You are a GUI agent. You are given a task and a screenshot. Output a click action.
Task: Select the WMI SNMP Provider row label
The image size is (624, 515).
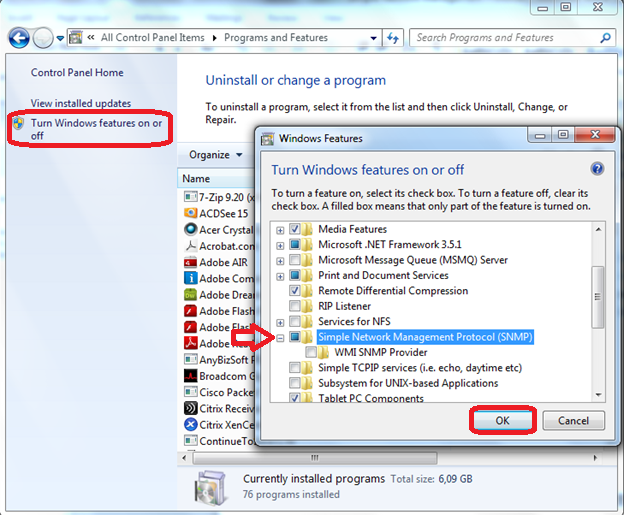click(x=380, y=352)
